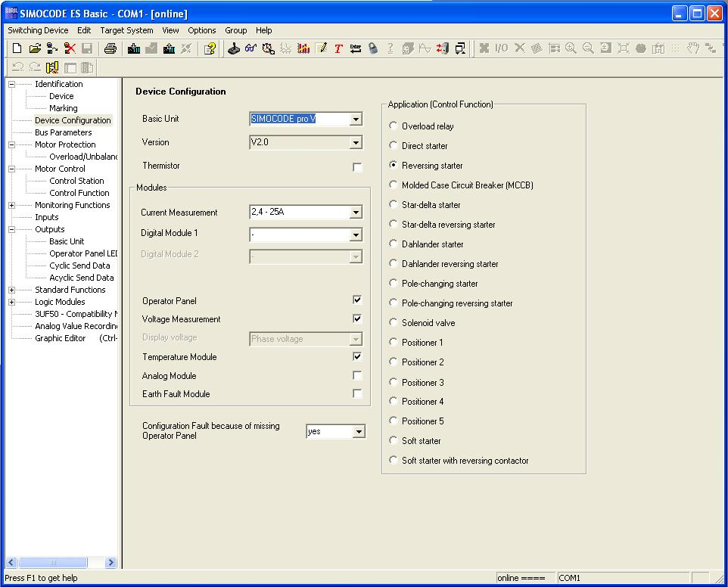Open the missing Operator Panel fault dropdown
Image resolution: width=728 pixels, height=587 pixels.
pyautogui.click(x=359, y=432)
